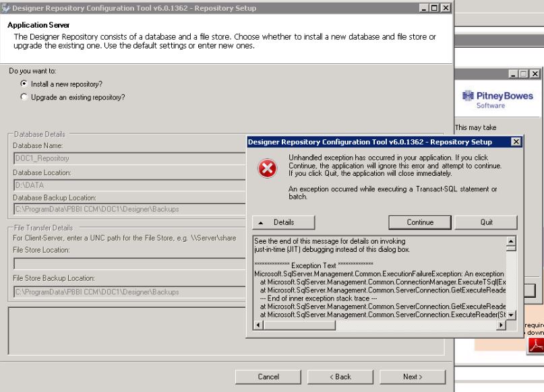Quit the application from the error dialog

coord(486,222)
